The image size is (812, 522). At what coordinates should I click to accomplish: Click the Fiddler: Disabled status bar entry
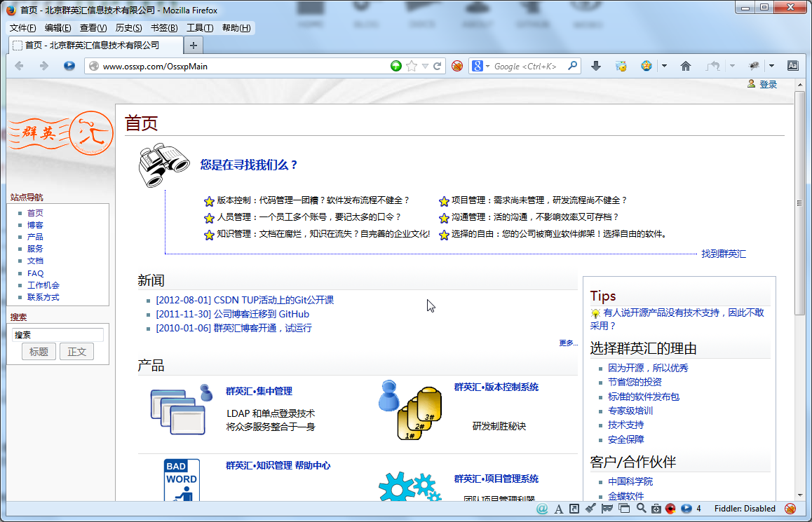coord(745,509)
